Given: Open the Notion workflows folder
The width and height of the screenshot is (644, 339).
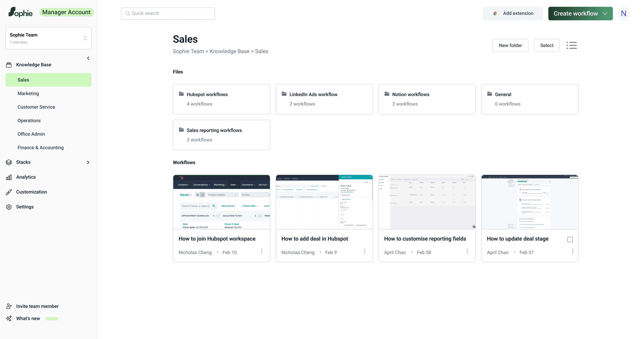Looking at the screenshot, I should tap(427, 99).
